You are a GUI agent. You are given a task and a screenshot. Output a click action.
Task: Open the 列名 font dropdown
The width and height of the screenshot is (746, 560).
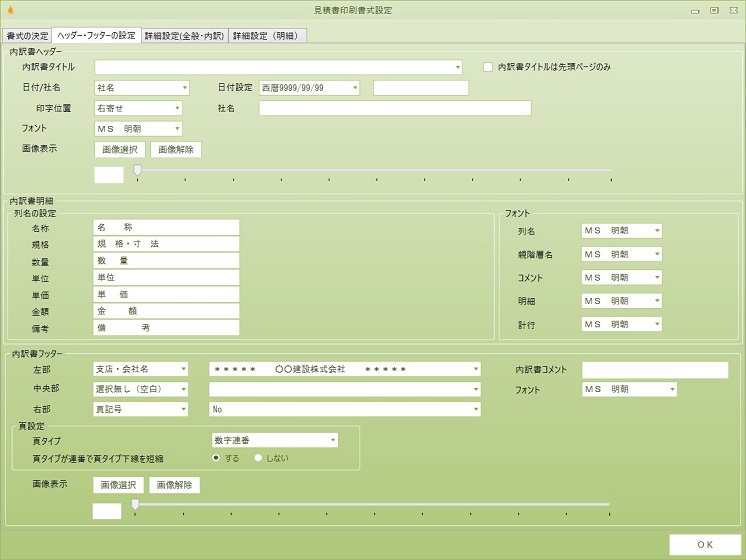coord(621,231)
